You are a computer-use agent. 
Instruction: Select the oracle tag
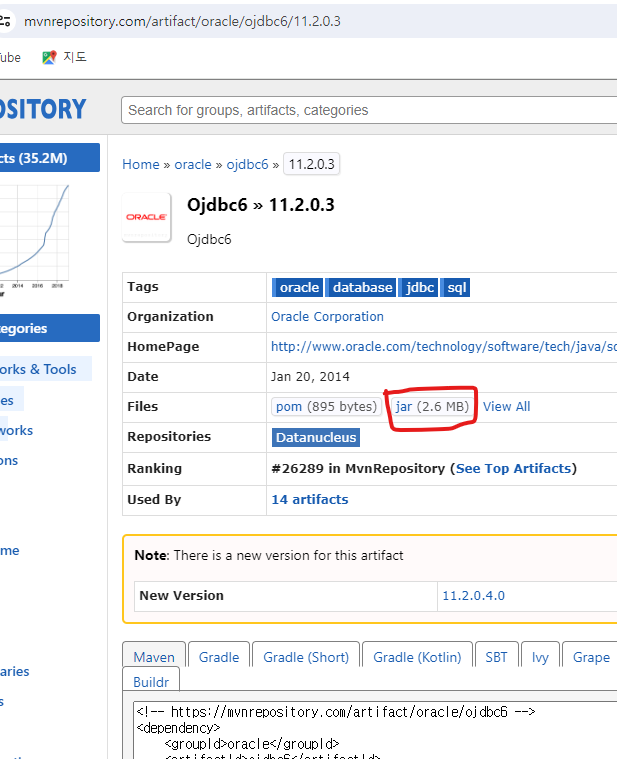pos(298,288)
